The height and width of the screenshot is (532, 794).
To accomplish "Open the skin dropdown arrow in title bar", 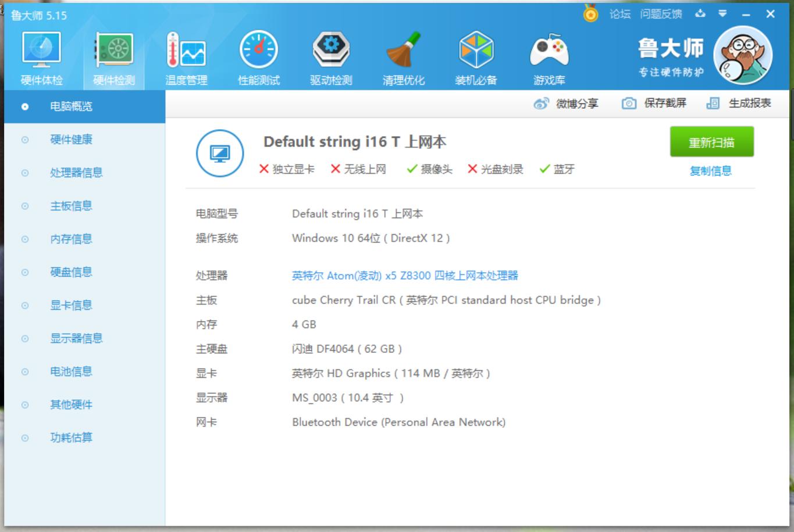I will click(x=722, y=15).
